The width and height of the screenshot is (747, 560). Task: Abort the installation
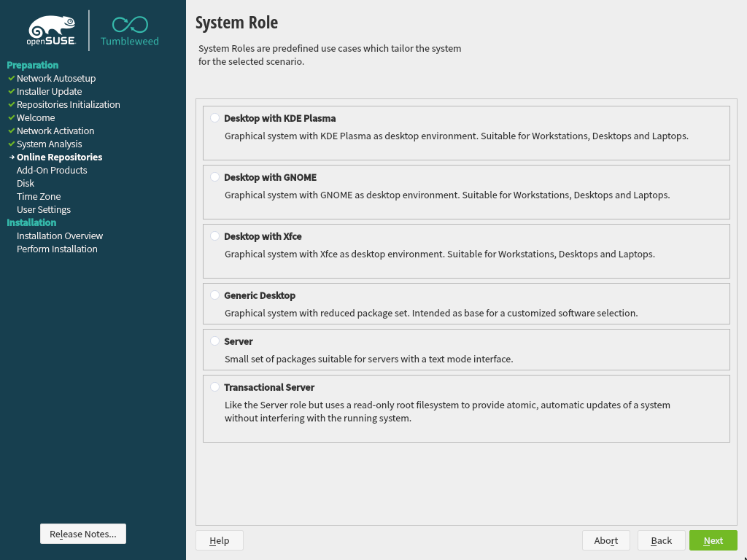[x=605, y=540]
